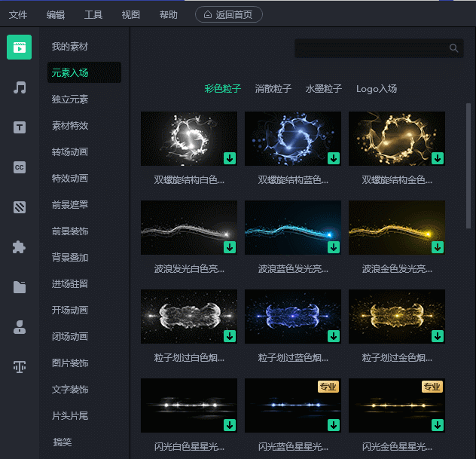Switch to Logo入场 tab
Screen dimensions: 476x459
pyautogui.click(x=377, y=89)
